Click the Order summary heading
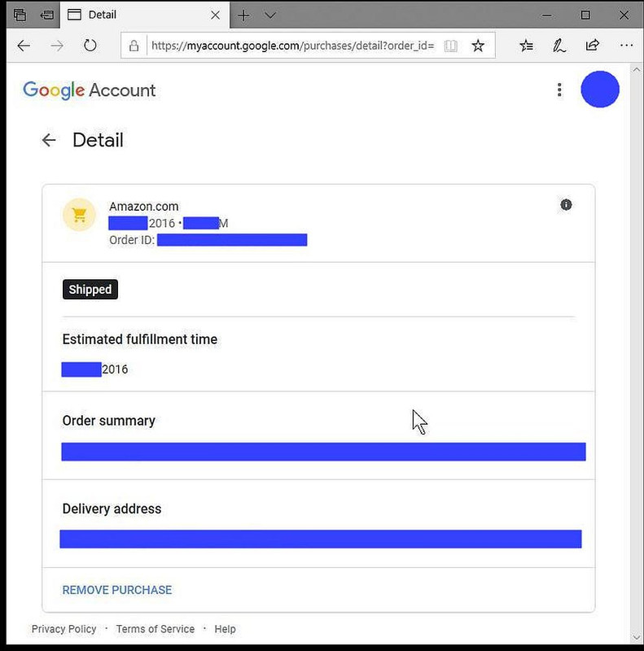This screenshot has height=651, width=644. 109,421
